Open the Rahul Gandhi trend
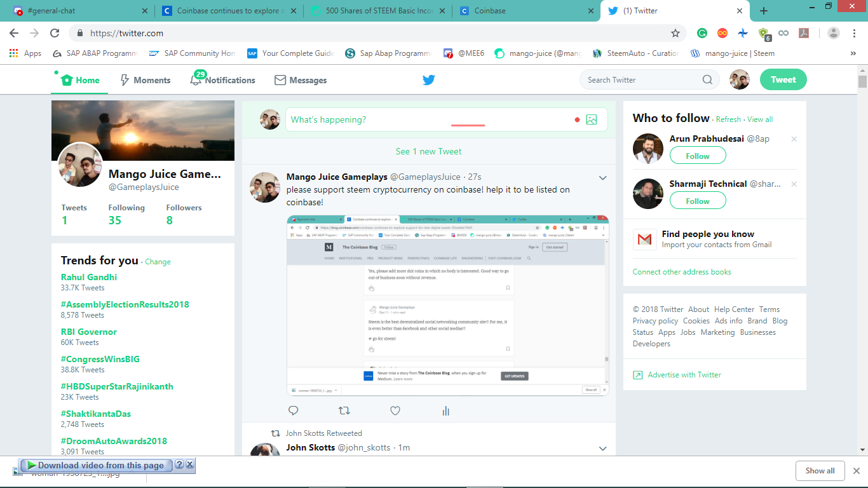Viewport: 868px width, 488px height. click(89, 277)
